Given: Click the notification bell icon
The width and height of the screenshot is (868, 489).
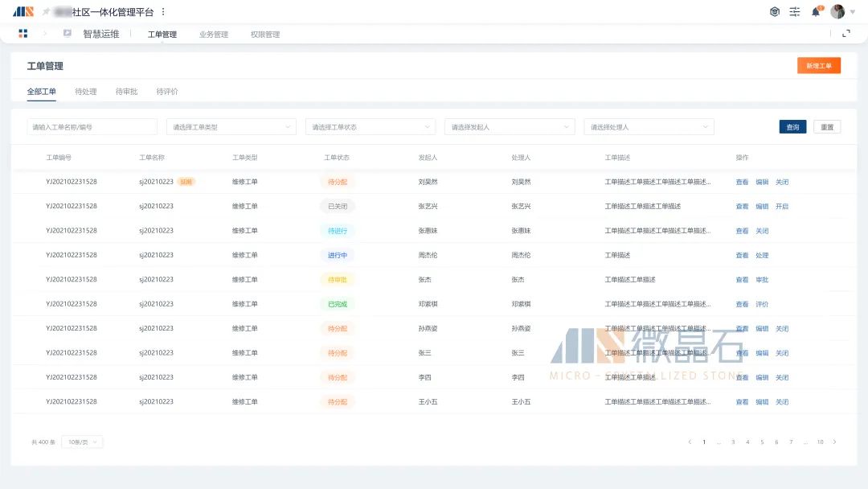Looking at the screenshot, I should tap(816, 12).
